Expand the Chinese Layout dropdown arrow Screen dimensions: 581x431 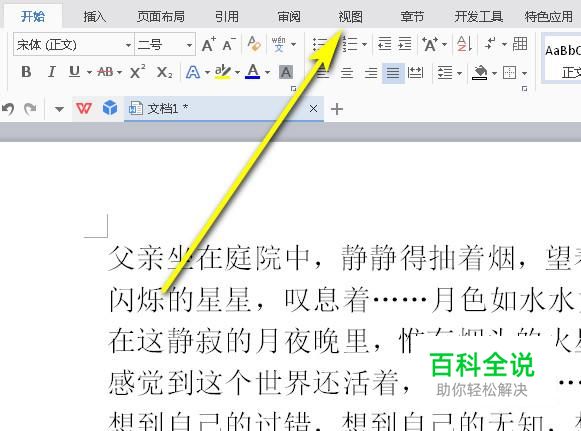[444, 44]
